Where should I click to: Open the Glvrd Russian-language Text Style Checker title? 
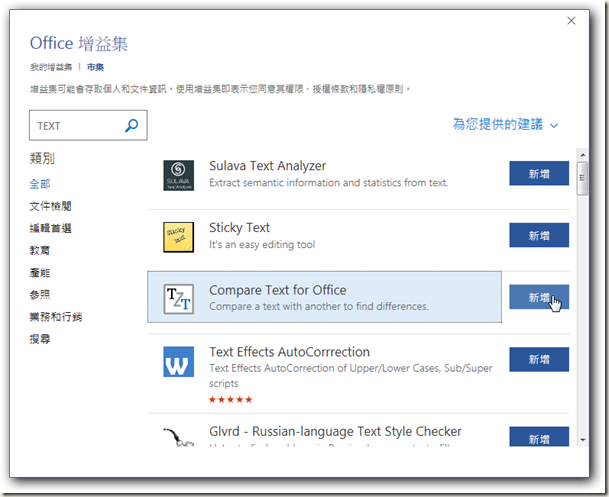335,431
